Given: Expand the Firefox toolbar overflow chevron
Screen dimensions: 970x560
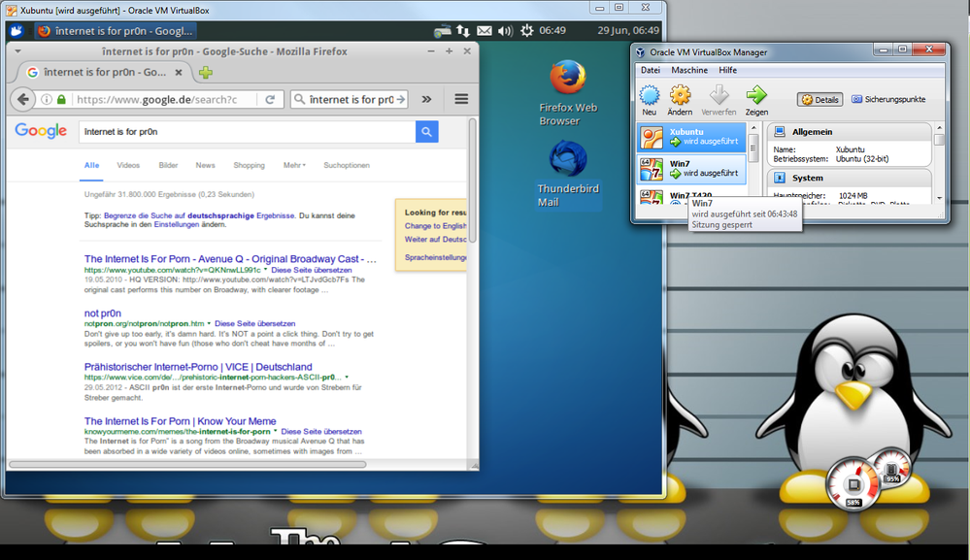Looking at the screenshot, I should point(427,99).
